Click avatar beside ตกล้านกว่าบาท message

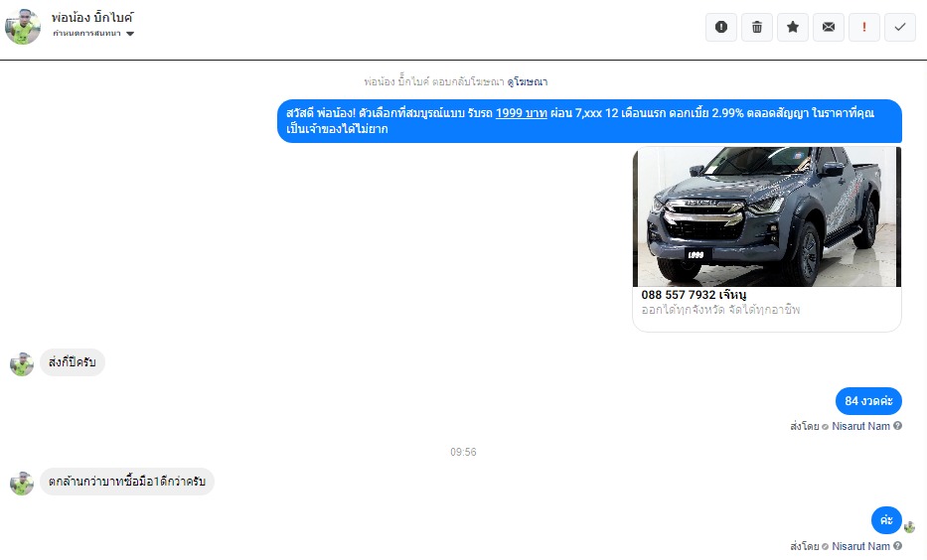22,484
